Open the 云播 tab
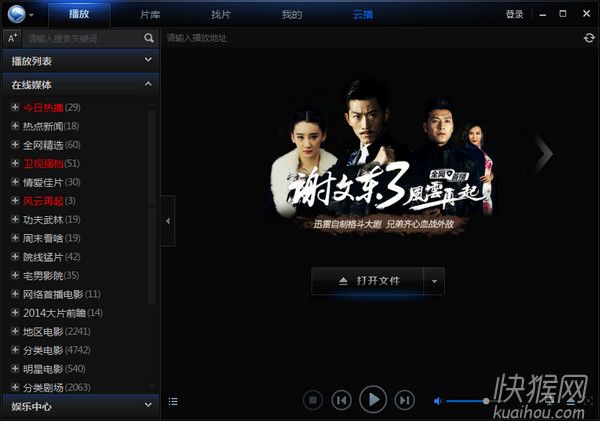Screen dimensions: 600x421 point(363,15)
